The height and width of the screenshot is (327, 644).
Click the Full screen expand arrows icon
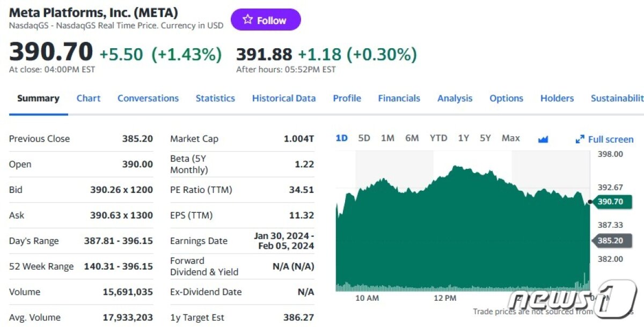point(580,139)
